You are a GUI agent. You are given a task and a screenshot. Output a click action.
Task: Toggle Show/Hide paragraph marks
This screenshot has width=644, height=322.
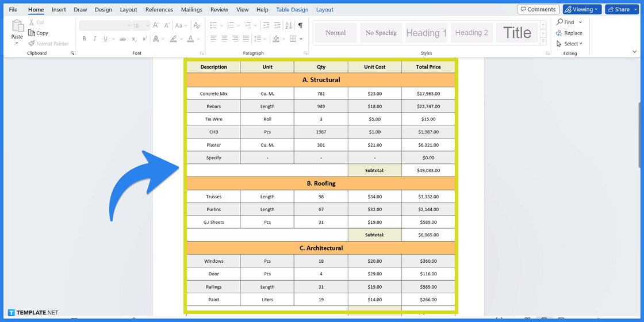point(301,25)
